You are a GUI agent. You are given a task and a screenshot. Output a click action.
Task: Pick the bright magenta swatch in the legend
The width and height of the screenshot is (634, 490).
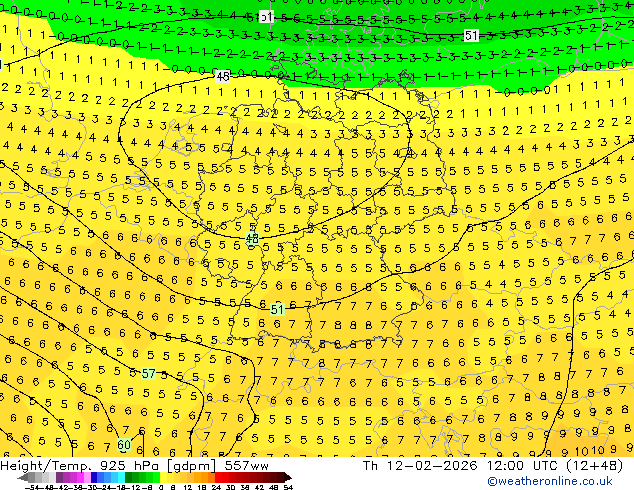[x=80, y=478]
